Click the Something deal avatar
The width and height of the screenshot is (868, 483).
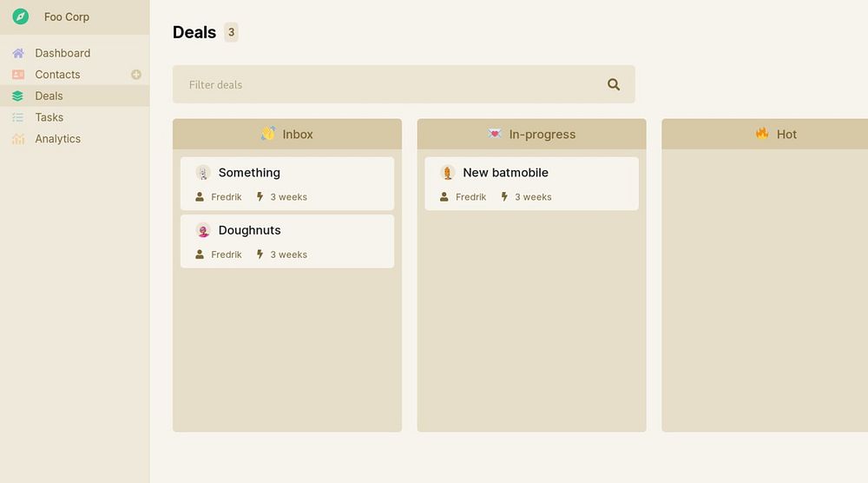click(x=203, y=173)
